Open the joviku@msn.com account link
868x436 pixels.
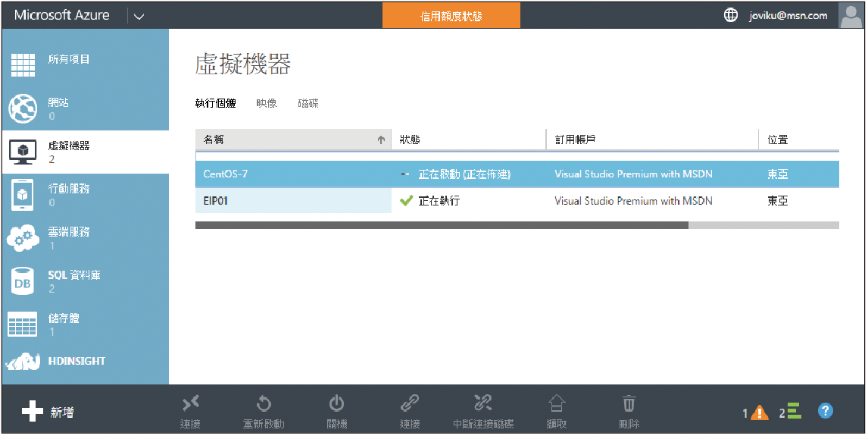pyautogui.click(x=788, y=15)
